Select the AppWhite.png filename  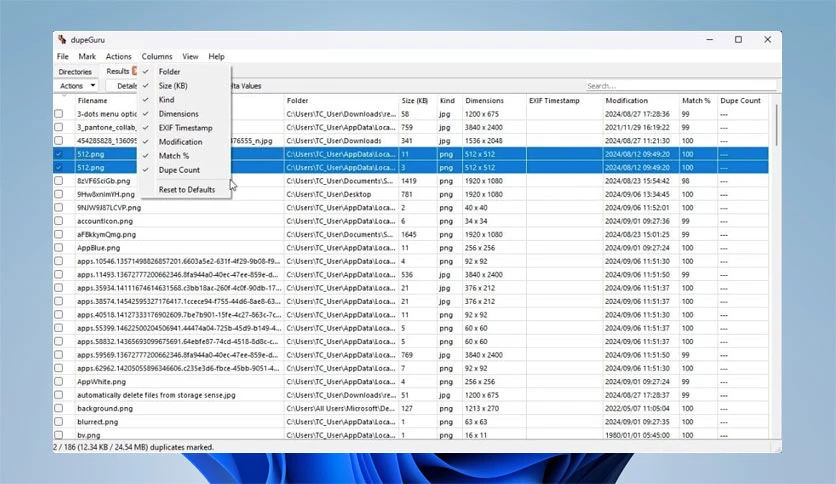coord(101,382)
